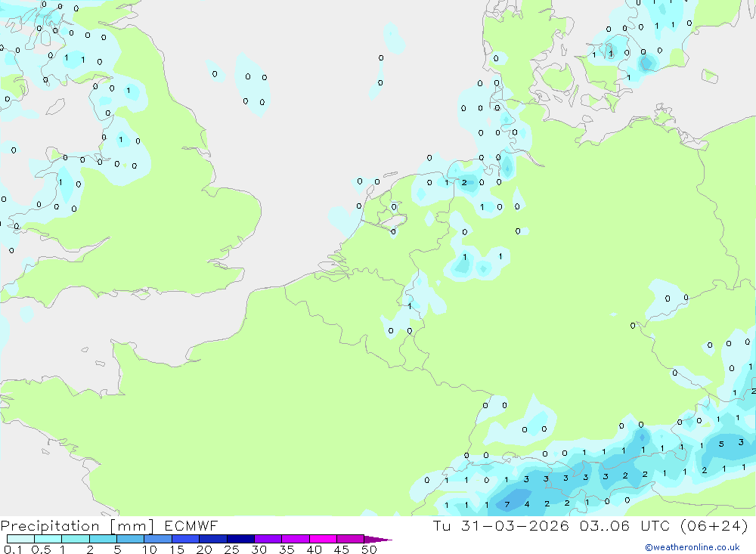Click the ECMWF model label
The image size is (756, 554).
tap(191, 525)
